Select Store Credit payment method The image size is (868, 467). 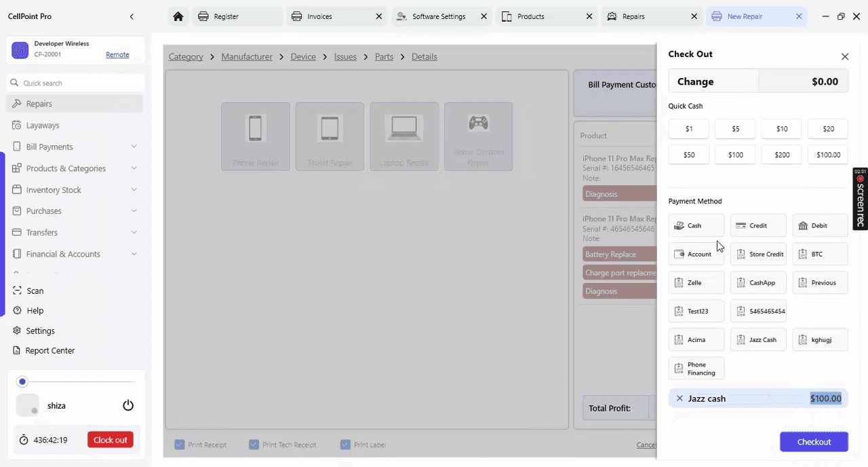[758, 254]
